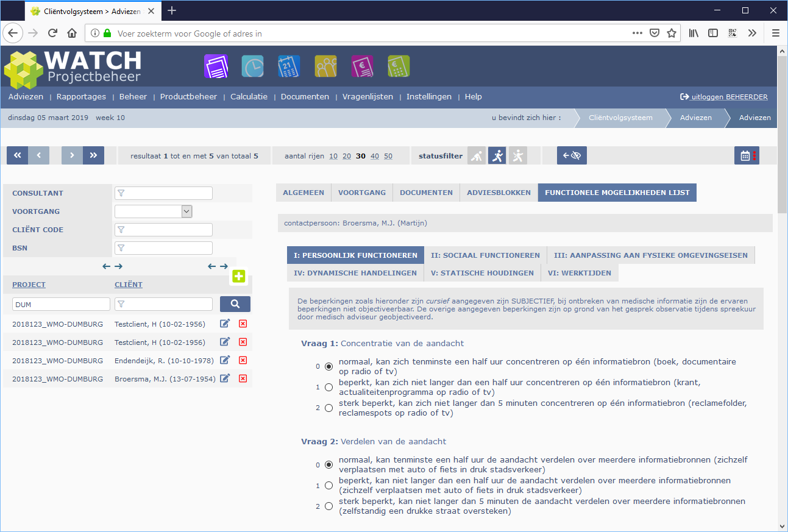788x532 pixels.
Task: Delete the Endendeijk, R. row
Action: tap(243, 360)
